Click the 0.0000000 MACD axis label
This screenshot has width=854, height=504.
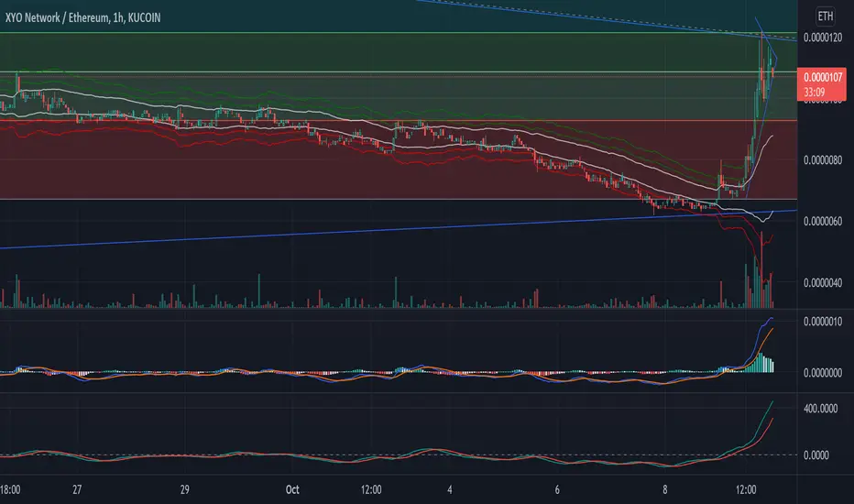coord(823,373)
